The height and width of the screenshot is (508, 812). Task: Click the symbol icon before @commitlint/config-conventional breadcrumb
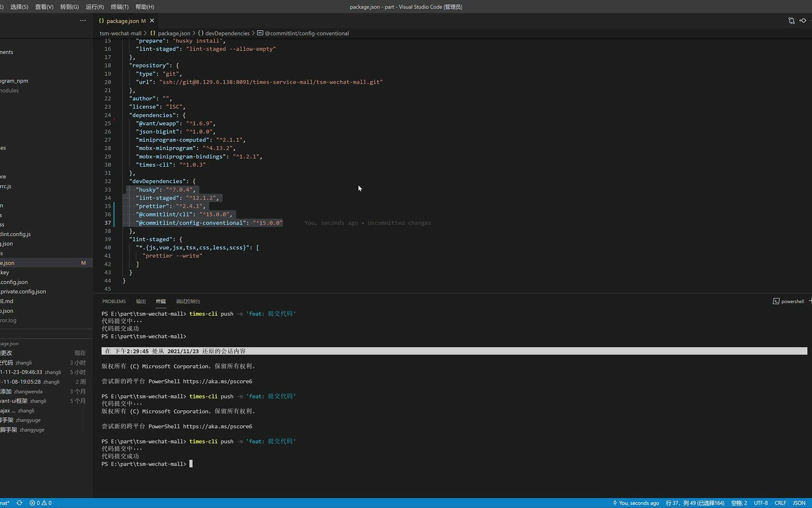pos(260,33)
